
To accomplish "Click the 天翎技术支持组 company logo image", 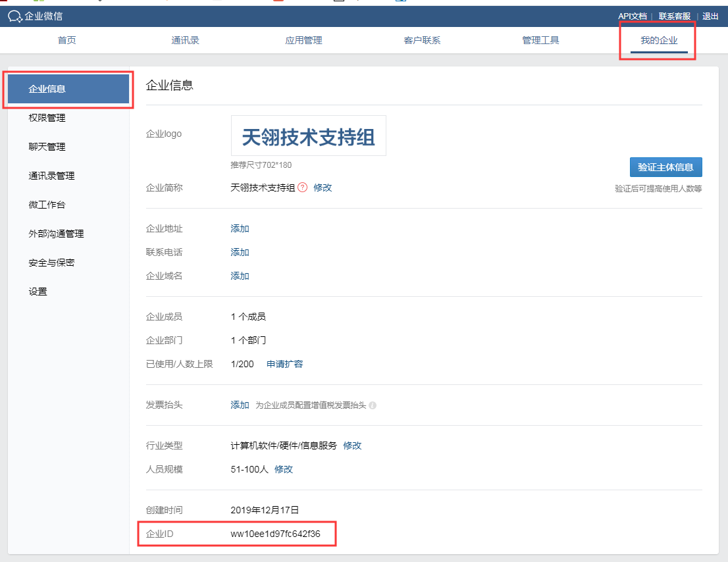I will click(308, 136).
